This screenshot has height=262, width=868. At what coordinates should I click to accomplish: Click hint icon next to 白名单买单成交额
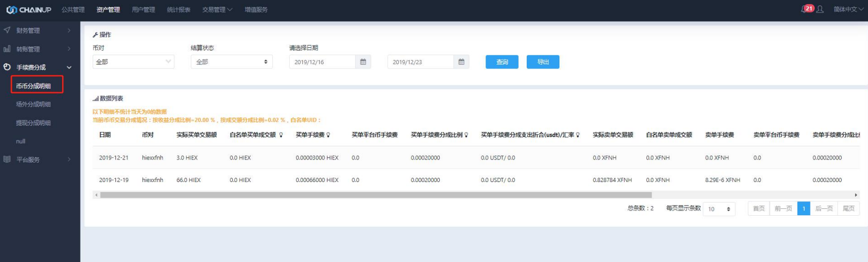point(281,135)
